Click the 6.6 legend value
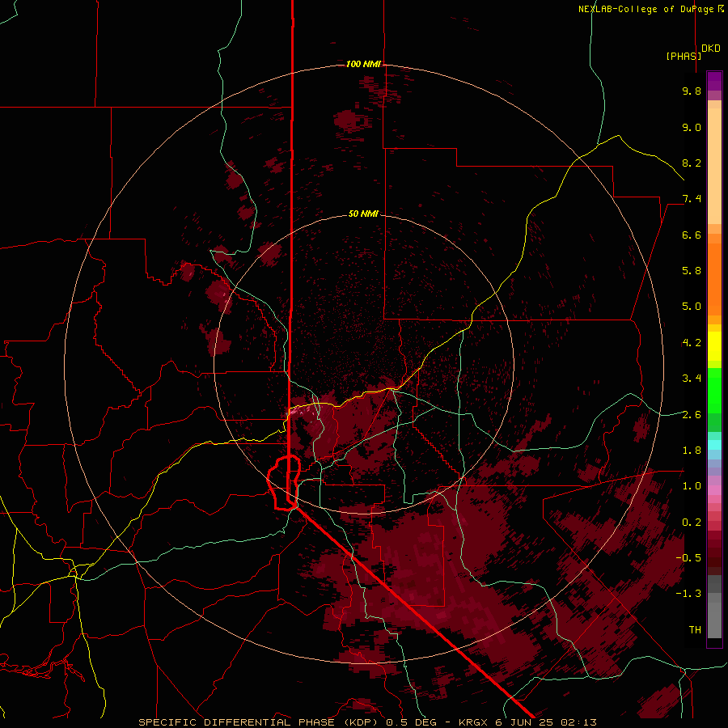 pos(692,235)
